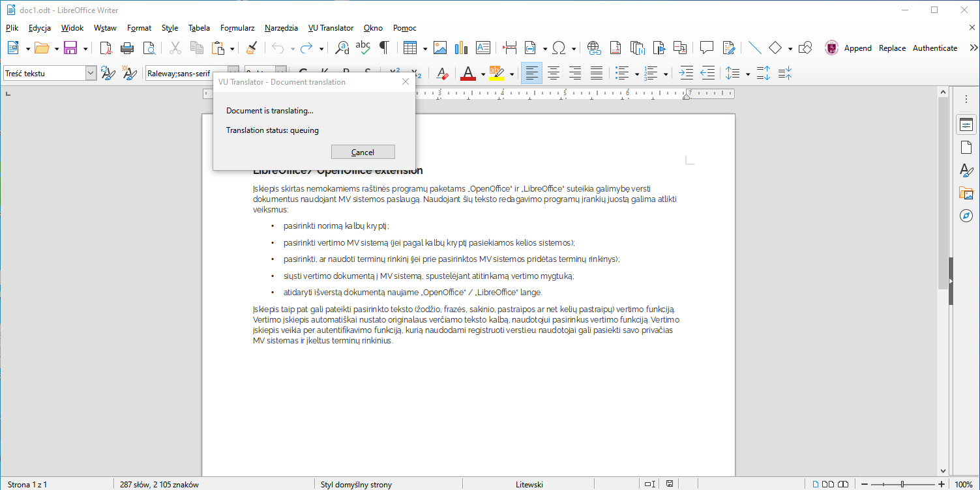
Task: Select Clone Formatting paintbrush
Action: click(251, 48)
